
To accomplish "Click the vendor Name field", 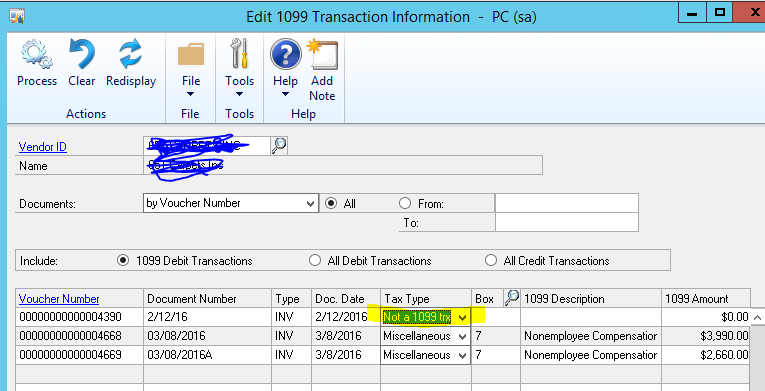I will [x=343, y=165].
